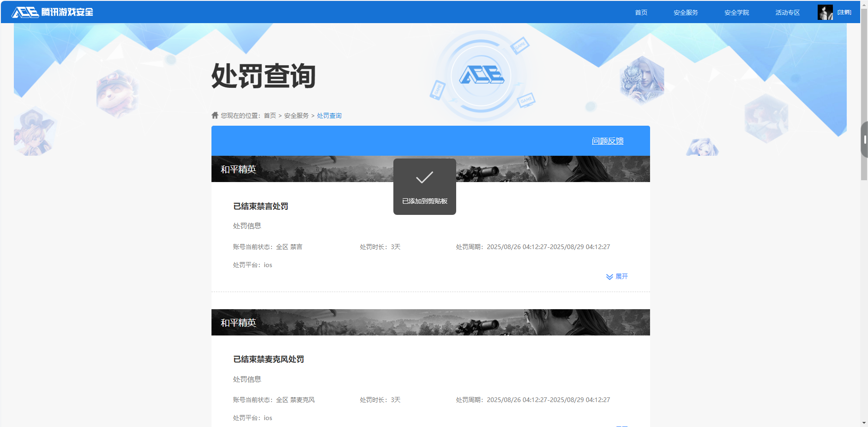Viewport: 868px width, 427px height.
Task: Open the 活动专区 navigation menu
Action: (x=787, y=12)
